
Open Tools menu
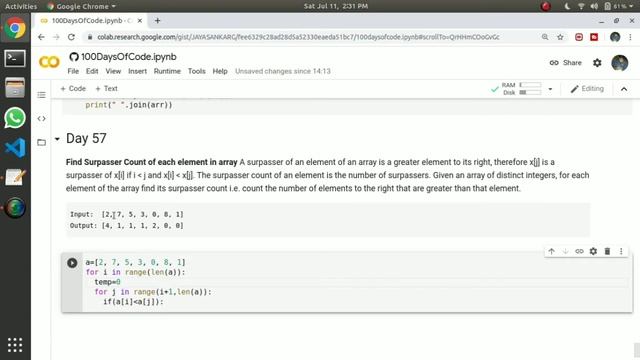pos(197,71)
